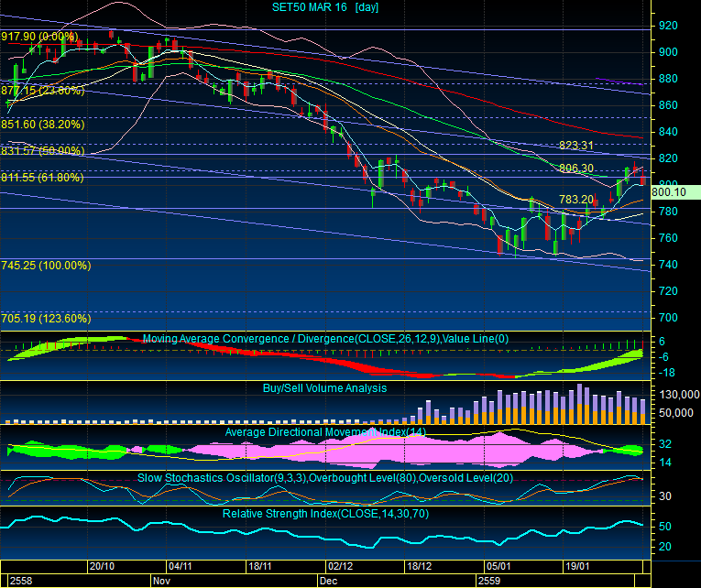Screen dimensions: 701x588
Task: Click the Moving Average Convergence / Divergence indicator title
Action: [325, 339]
